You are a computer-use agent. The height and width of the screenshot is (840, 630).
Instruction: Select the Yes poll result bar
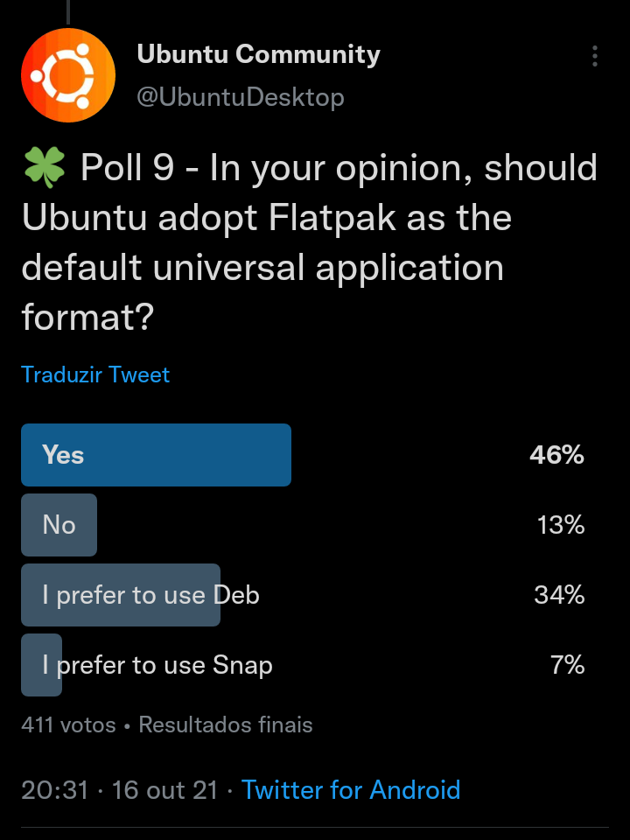156,455
